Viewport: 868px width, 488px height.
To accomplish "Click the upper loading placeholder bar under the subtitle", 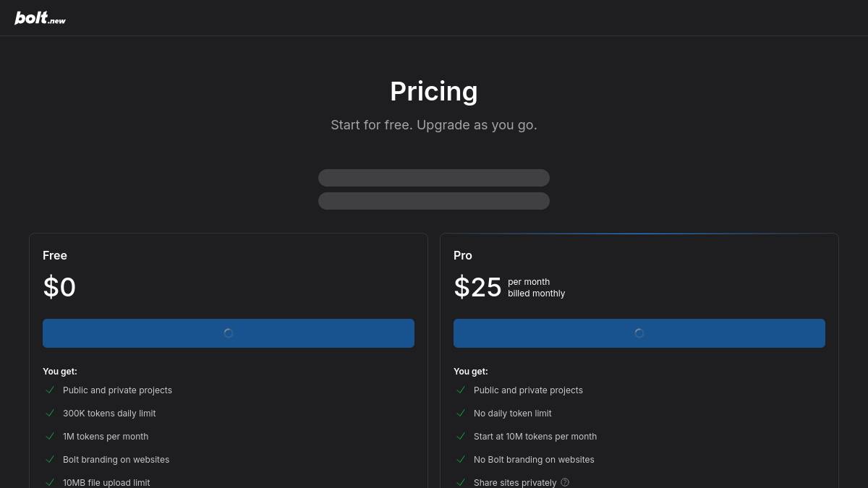I will point(434,178).
